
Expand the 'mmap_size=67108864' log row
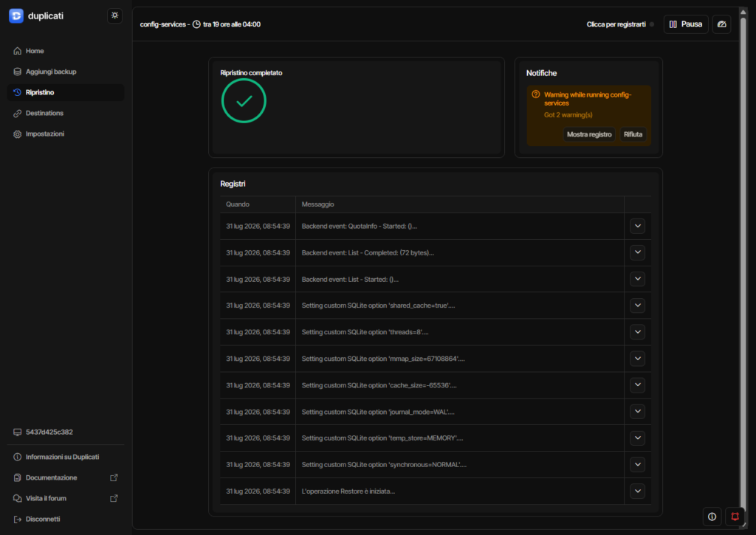tap(637, 358)
